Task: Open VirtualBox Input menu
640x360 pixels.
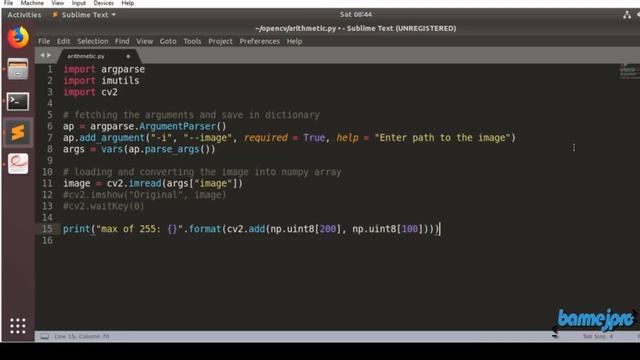Action: click(x=78, y=3)
